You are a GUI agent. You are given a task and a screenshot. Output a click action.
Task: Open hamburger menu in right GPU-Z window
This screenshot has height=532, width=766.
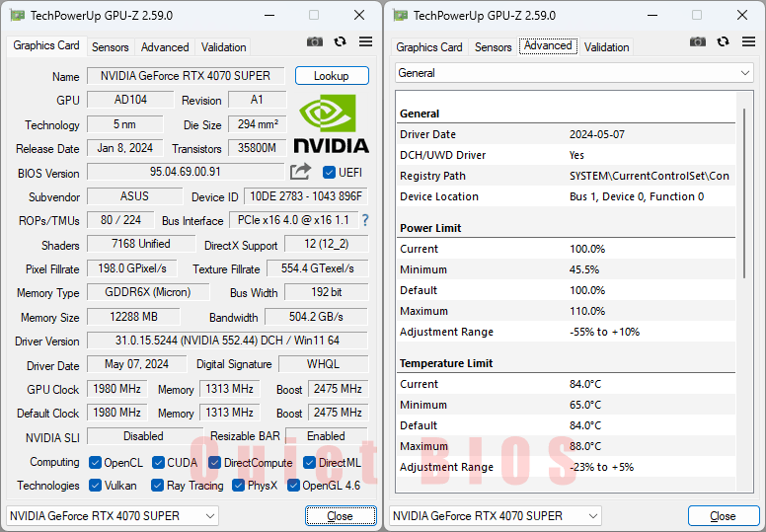click(748, 42)
